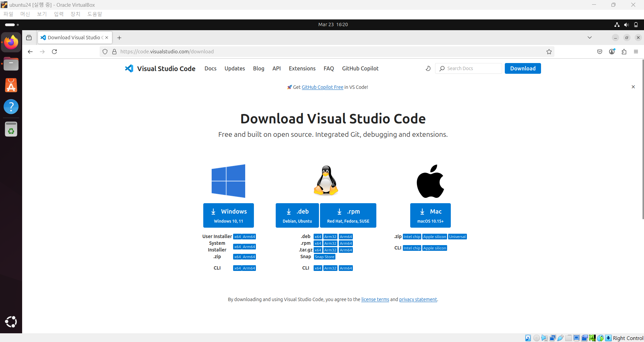644x342 pixels.
Task: Download the Mac build
Action: pyautogui.click(x=430, y=215)
